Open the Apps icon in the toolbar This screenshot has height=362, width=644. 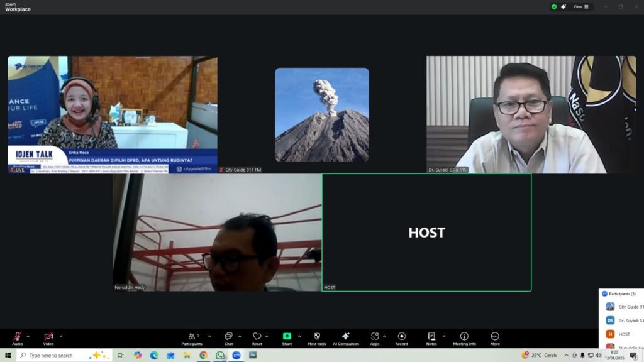374,337
